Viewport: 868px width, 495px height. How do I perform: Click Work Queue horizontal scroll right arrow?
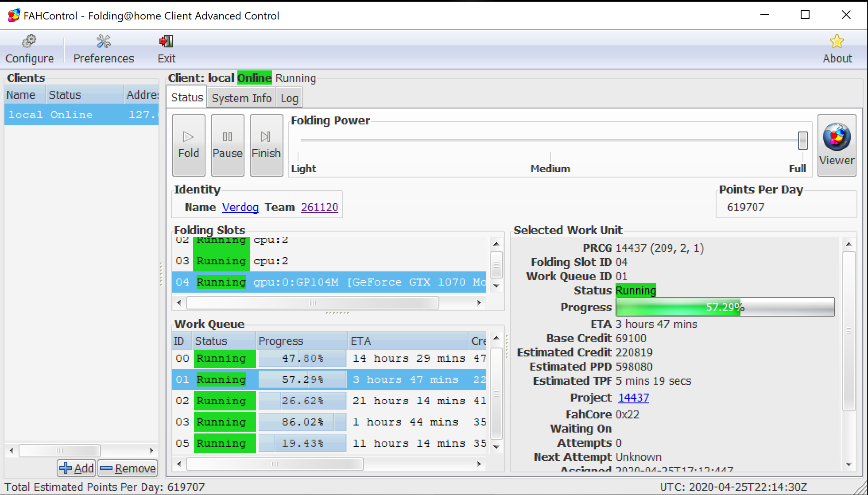[479, 464]
